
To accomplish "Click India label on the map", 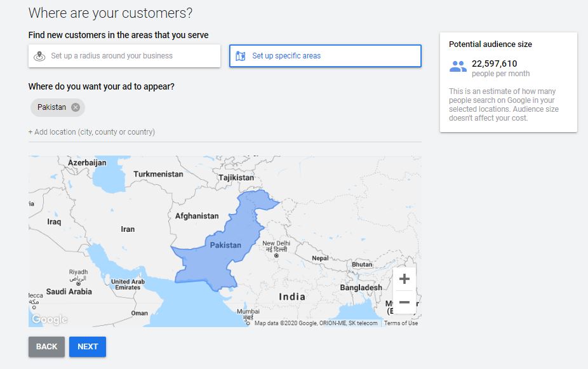I will pos(292,297).
